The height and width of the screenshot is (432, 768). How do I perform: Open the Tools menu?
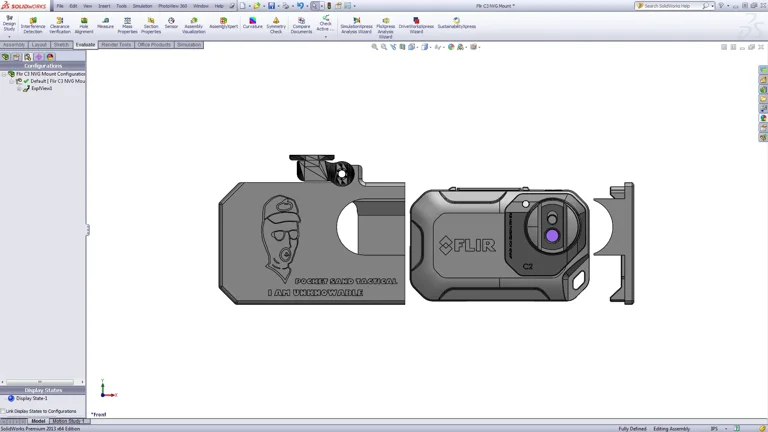pos(121,6)
